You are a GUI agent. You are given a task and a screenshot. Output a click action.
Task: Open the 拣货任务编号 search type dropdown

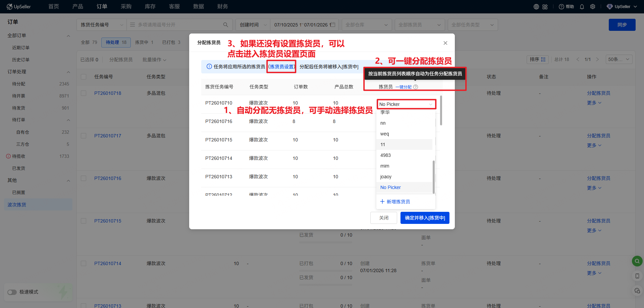pyautogui.click(x=102, y=25)
